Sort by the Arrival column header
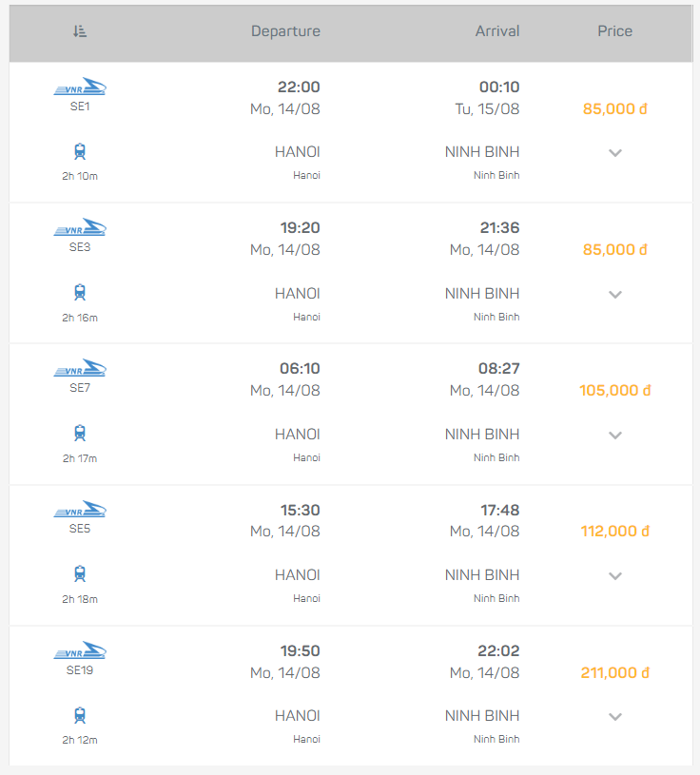700x775 pixels. pyautogui.click(x=497, y=31)
